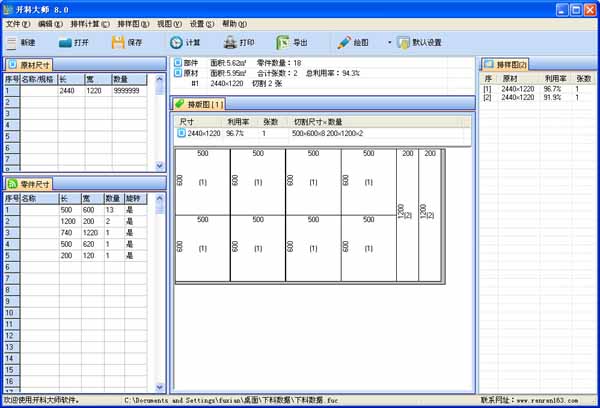Click the 1220 width cell in raw material row 1
This screenshot has height=408, width=600.
98,91
